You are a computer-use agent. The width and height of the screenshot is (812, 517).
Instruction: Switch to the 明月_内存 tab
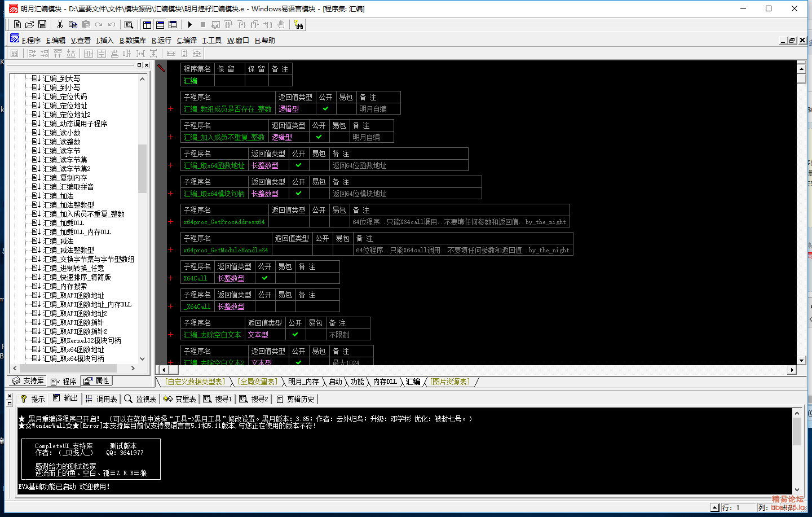(x=303, y=382)
